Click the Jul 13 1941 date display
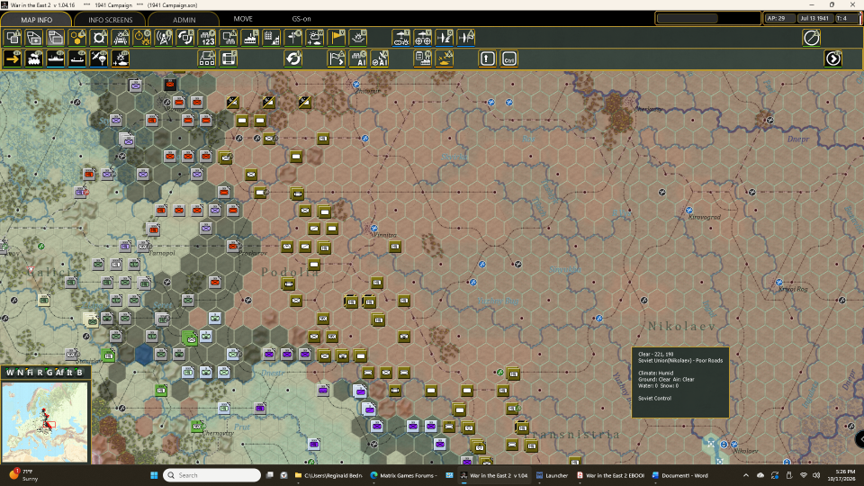 tap(814, 18)
